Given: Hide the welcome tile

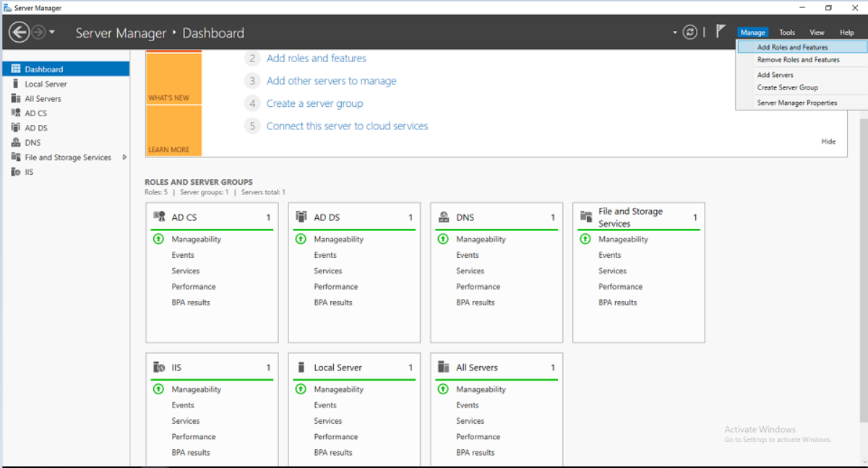Looking at the screenshot, I should (x=828, y=142).
